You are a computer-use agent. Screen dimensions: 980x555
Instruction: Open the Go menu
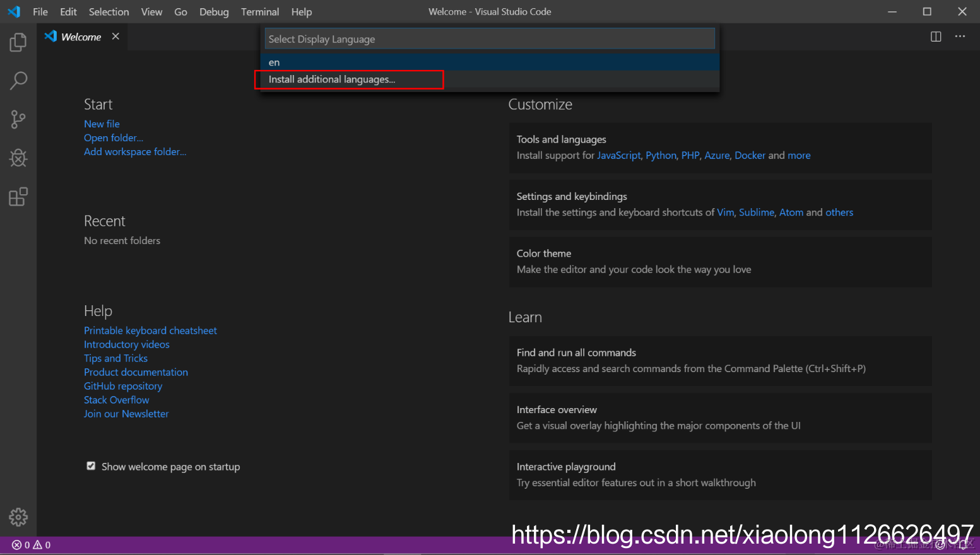[x=180, y=11]
